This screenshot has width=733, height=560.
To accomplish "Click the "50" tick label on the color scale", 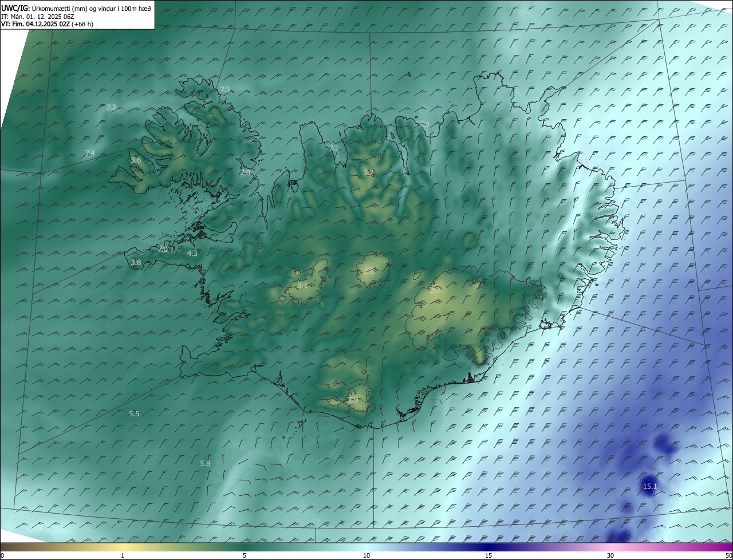I will [x=728, y=555].
